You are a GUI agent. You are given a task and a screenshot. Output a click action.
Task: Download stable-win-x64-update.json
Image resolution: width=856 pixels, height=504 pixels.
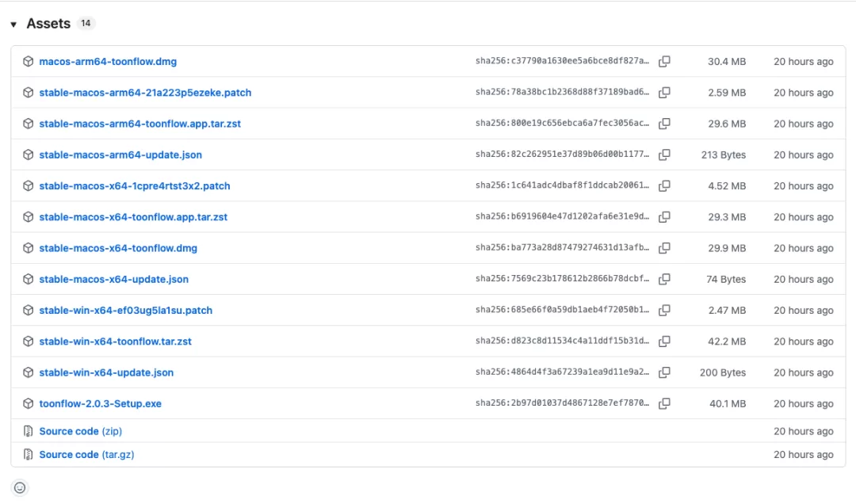pos(106,373)
